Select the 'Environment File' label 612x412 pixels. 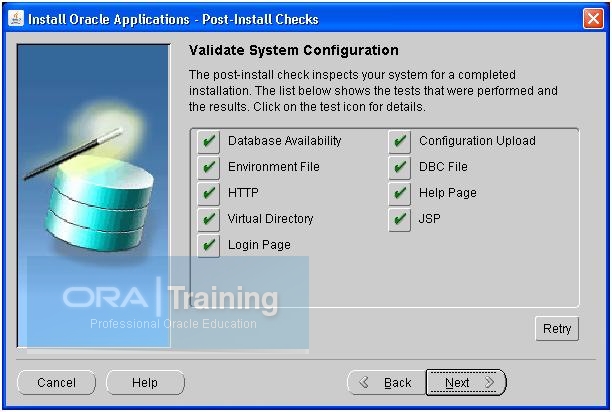pyautogui.click(x=274, y=167)
